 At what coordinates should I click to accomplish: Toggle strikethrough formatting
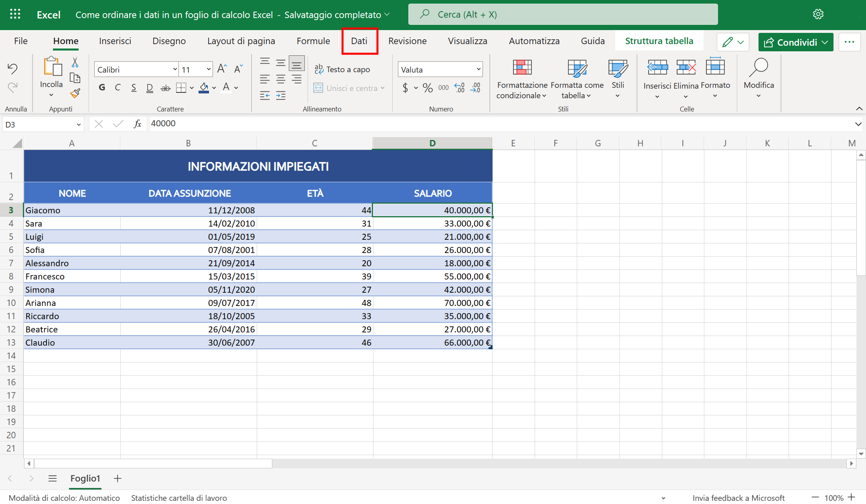tap(165, 87)
